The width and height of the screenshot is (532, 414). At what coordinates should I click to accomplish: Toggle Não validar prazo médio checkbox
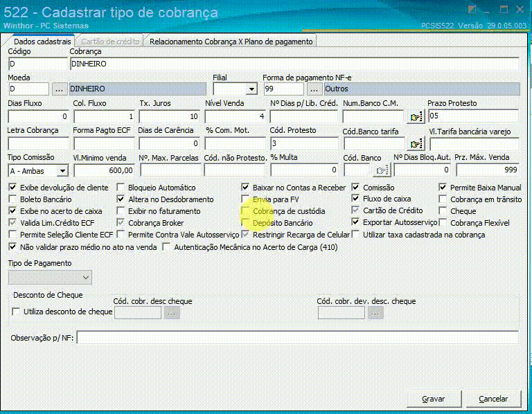[12, 247]
